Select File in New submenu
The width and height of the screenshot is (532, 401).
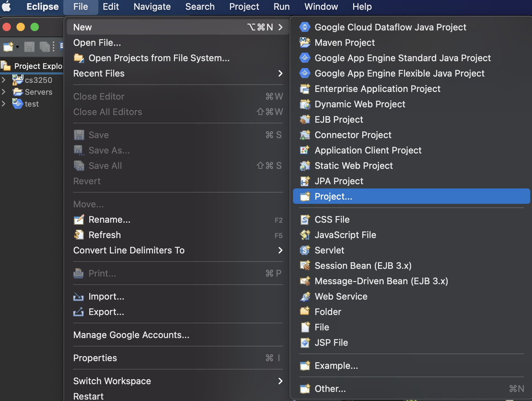click(411, 327)
